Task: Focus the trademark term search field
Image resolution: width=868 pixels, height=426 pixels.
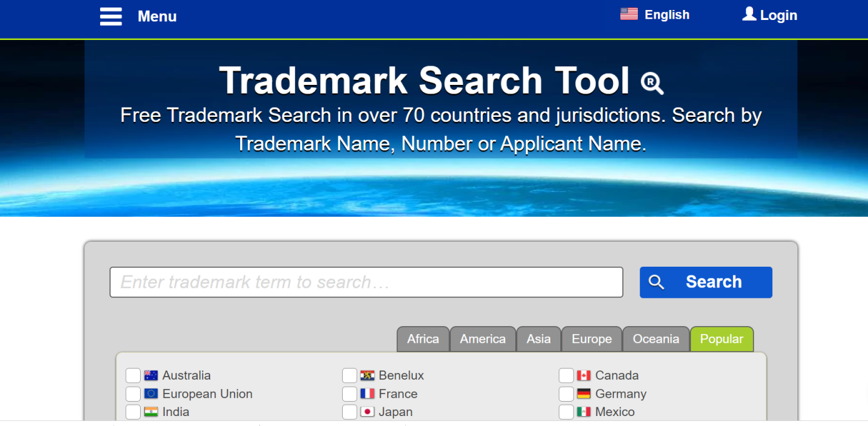Action: click(x=366, y=282)
